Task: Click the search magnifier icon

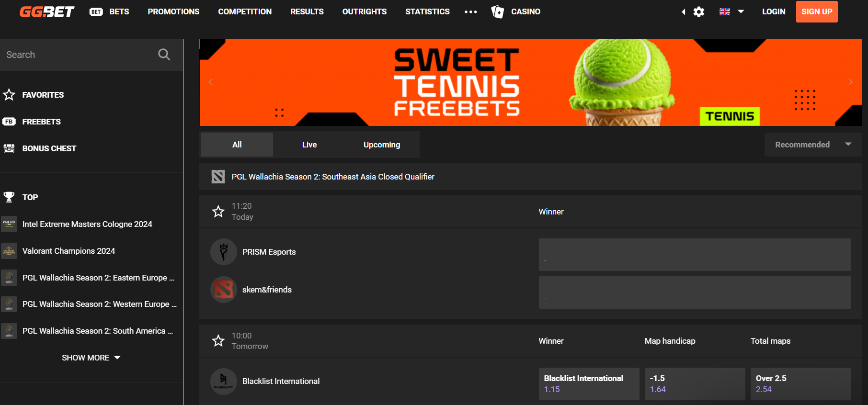Action: (x=164, y=55)
